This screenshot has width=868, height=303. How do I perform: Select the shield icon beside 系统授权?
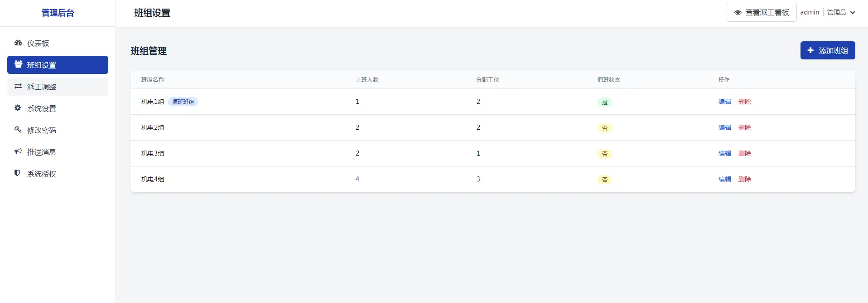tap(18, 173)
